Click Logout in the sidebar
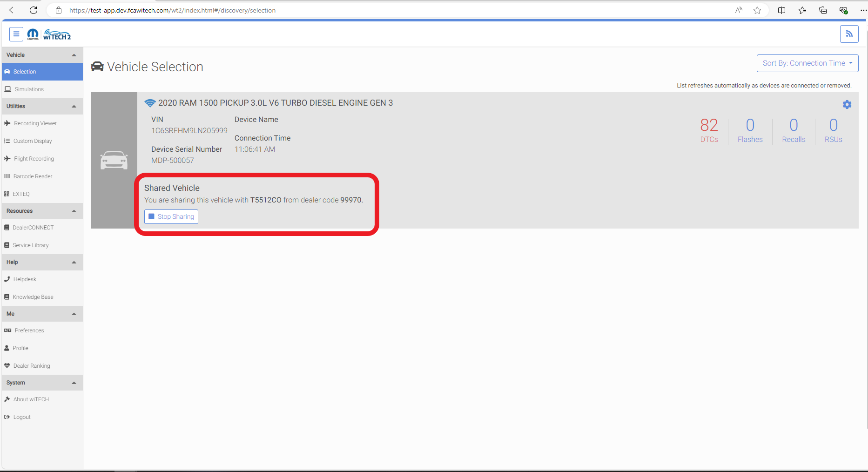The width and height of the screenshot is (868, 472). [42, 417]
